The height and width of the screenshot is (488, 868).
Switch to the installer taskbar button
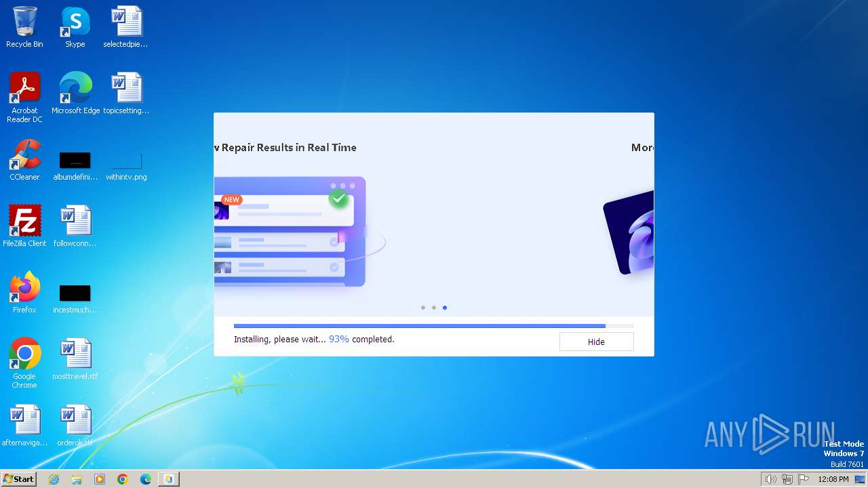pyautogui.click(x=169, y=479)
